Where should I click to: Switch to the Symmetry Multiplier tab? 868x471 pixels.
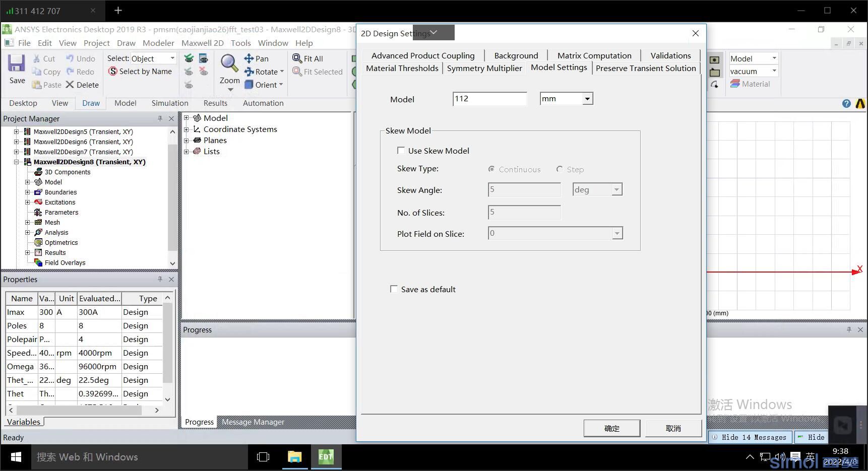coord(484,68)
